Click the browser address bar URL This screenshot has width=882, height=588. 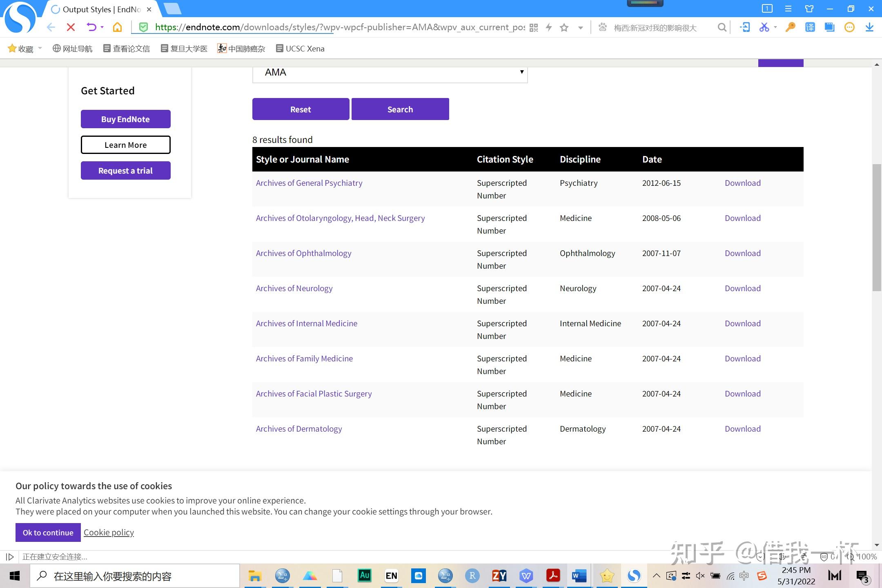340,27
